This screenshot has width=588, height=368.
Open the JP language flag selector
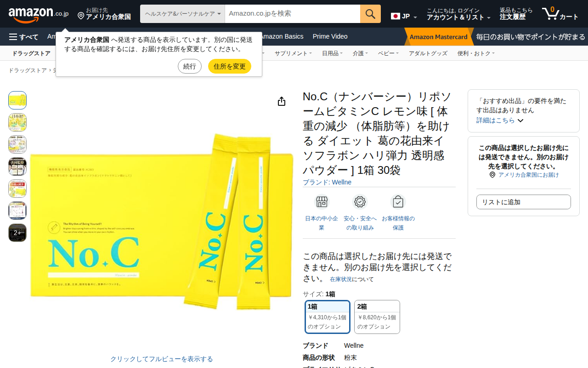[x=404, y=17]
